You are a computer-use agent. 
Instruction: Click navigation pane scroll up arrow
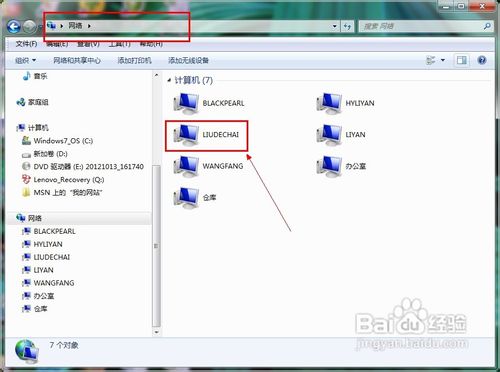click(156, 75)
